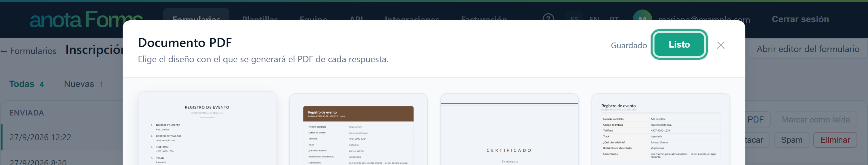Click the Eliminar button
The height and width of the screenshot is (165, 868).
click(x=835, y=140)
